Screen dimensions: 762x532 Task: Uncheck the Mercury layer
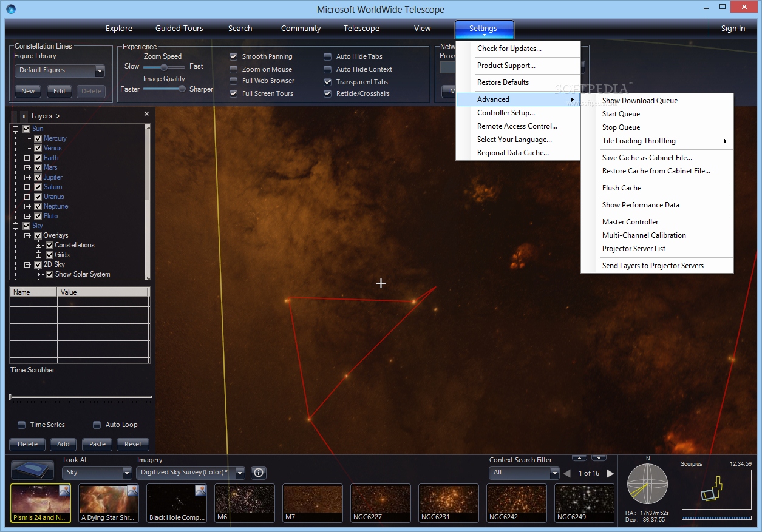click(38, 138)
